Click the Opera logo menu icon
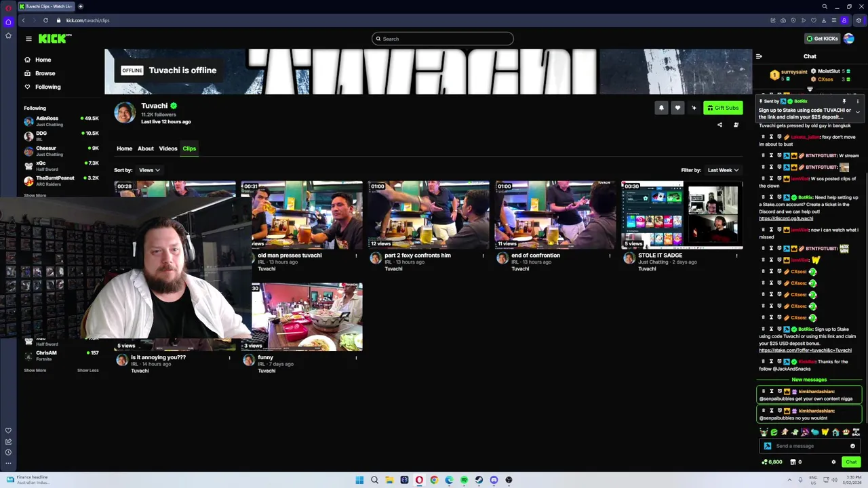 click(8, 7)
